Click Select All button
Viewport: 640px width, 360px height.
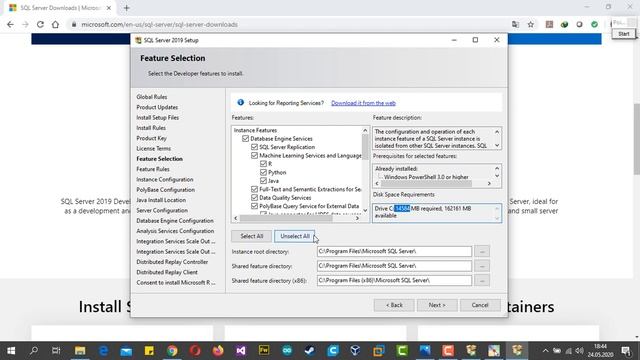tap(251, 236)
